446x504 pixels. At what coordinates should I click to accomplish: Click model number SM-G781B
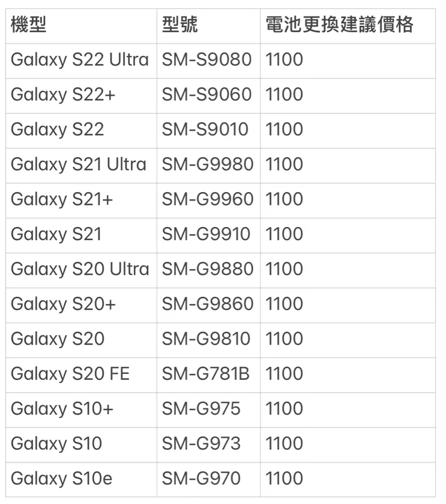(206, 375)
